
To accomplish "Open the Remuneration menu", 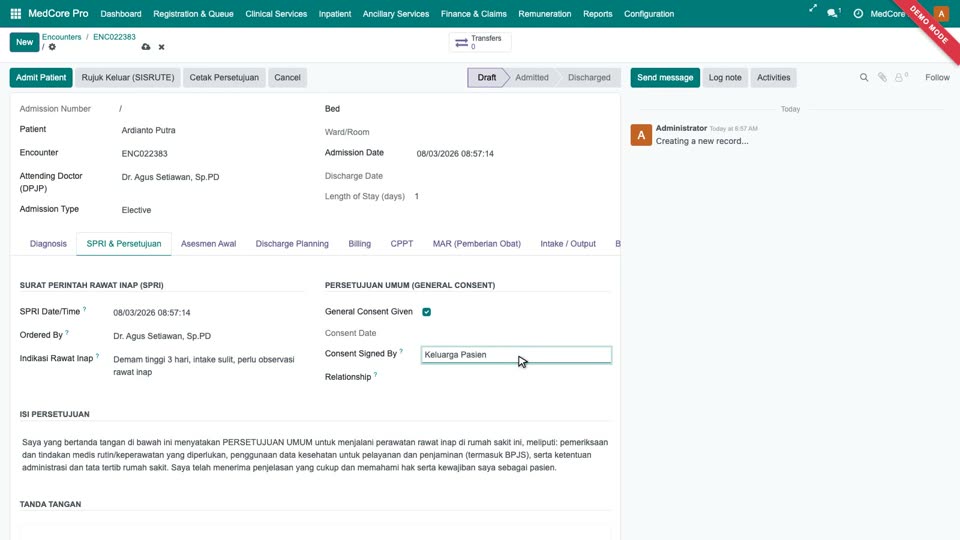I will [544, 13].
